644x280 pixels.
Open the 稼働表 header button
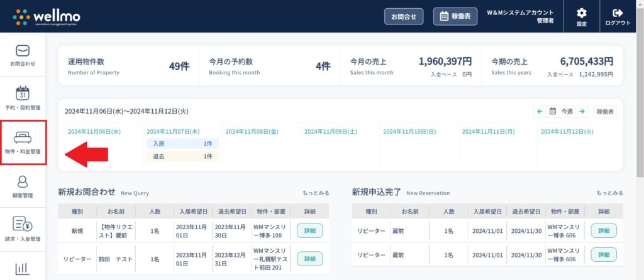coord(455,16)
